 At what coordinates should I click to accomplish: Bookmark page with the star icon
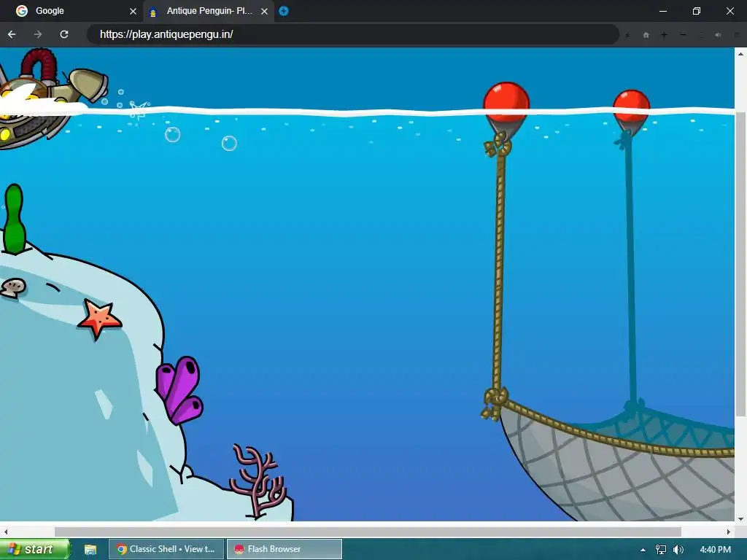tap(628, 35)
